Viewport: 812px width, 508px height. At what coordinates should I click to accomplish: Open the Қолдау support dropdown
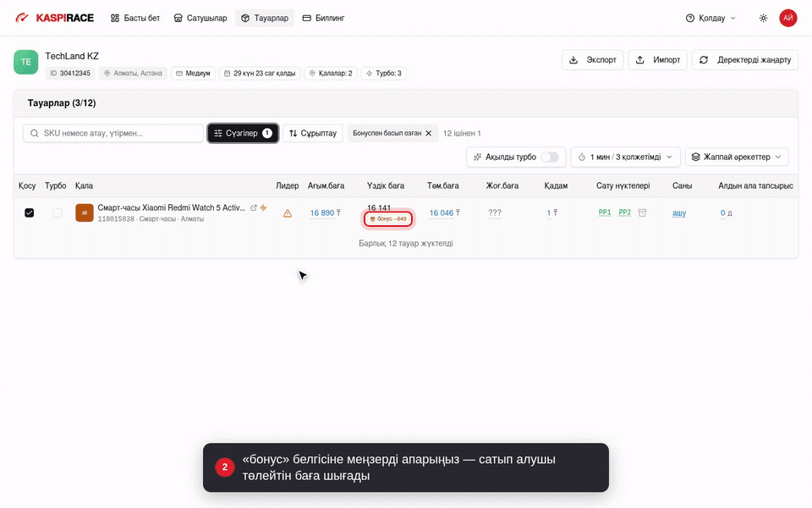click(x=710, y=18)
